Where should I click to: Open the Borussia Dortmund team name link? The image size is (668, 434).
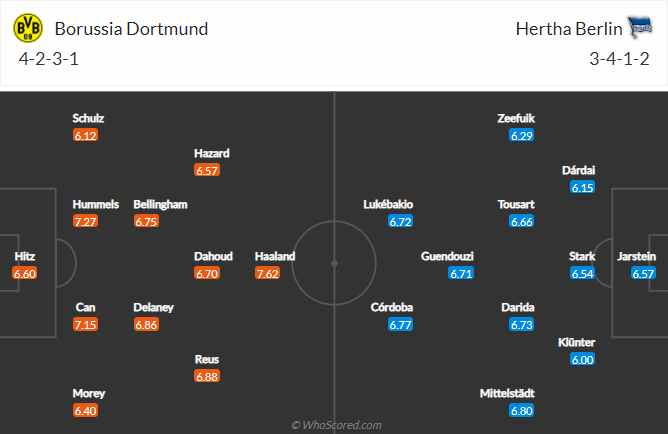tap(132, 29)
